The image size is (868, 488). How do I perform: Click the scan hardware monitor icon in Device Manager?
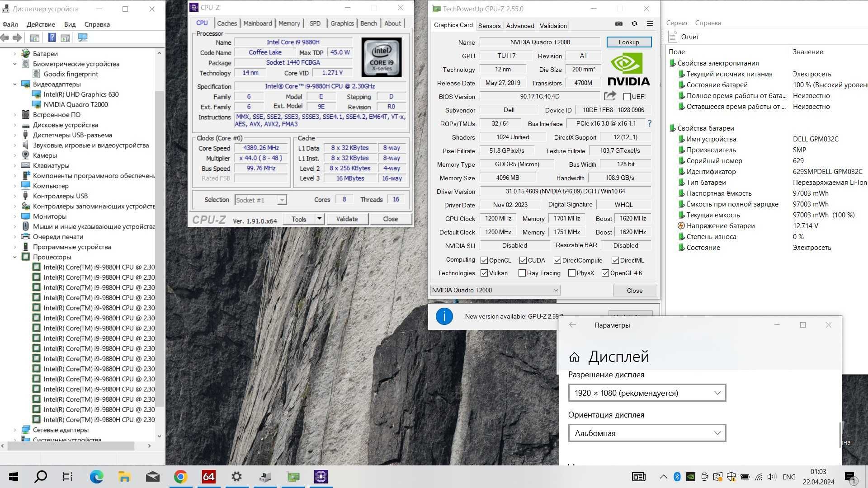click(x=83, y=38)
